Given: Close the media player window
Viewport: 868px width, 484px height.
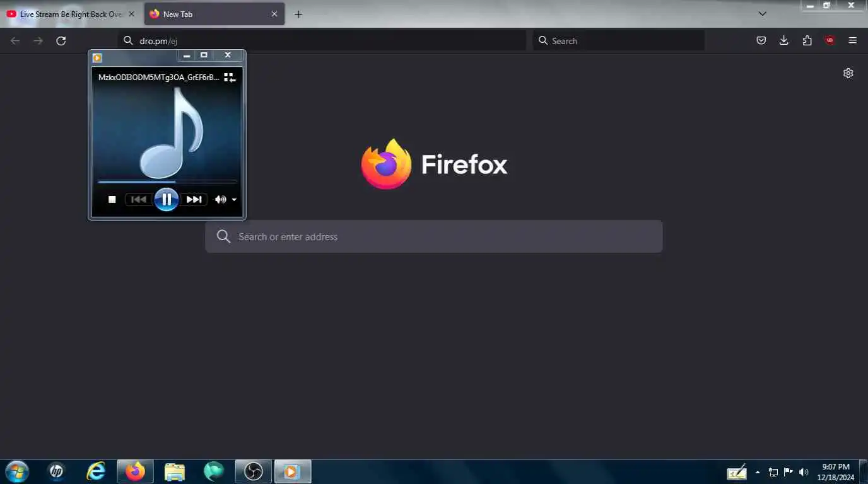Looking at the screenshot, I should pyautogui.click(x=228, y=55).
